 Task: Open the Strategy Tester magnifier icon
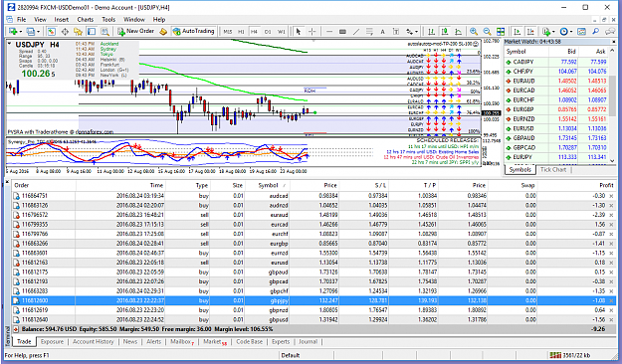(x=105, y=31)
